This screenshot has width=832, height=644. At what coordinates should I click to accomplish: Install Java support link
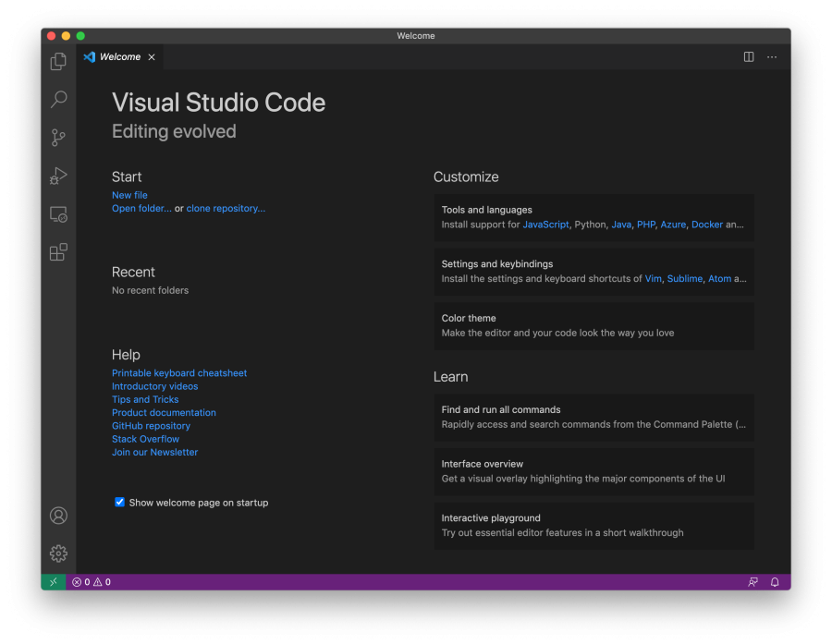click(621, 225)
